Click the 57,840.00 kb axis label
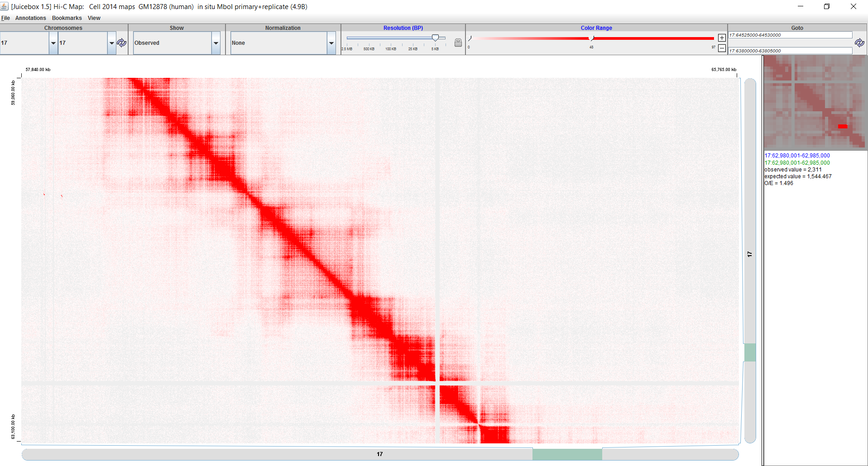 click(x=38, y=70)
